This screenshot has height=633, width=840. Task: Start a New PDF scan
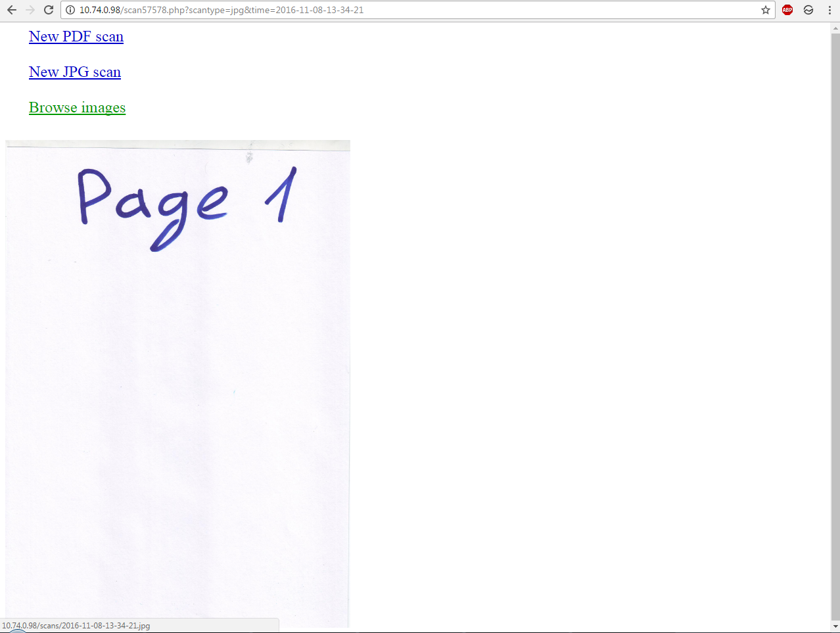[76, 37]
